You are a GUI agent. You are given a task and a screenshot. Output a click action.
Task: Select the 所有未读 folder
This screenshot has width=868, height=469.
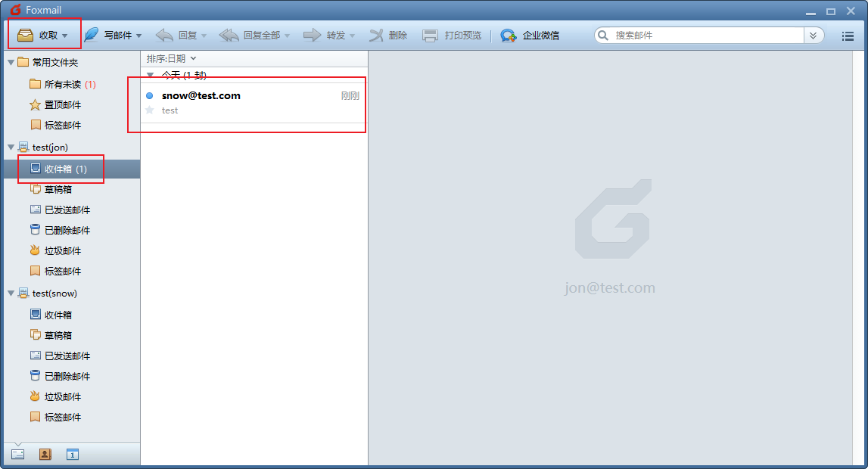click(x=63, y=84)
